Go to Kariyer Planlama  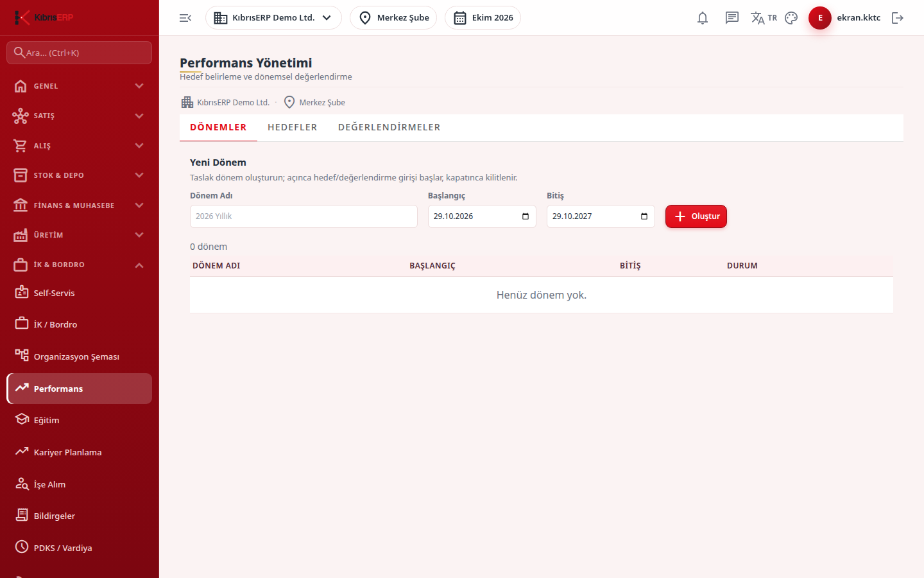80,452
